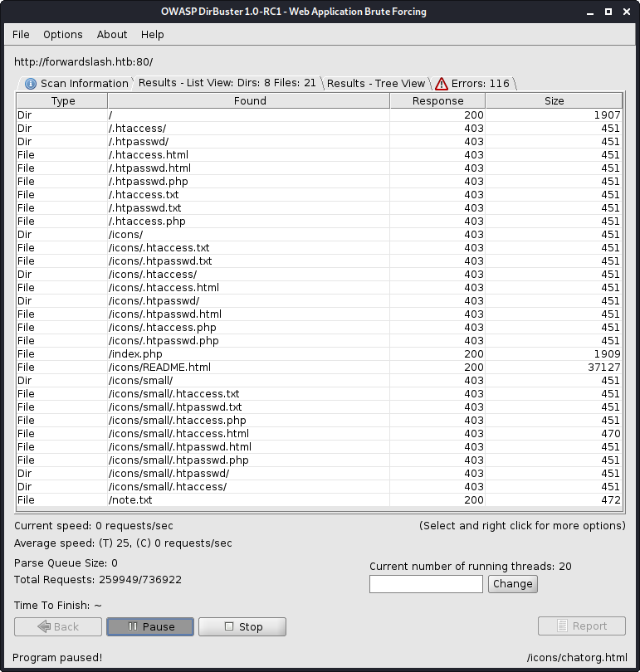640x672 pixels.
Task: Click the Change threads button
Action: coord(513,584)
